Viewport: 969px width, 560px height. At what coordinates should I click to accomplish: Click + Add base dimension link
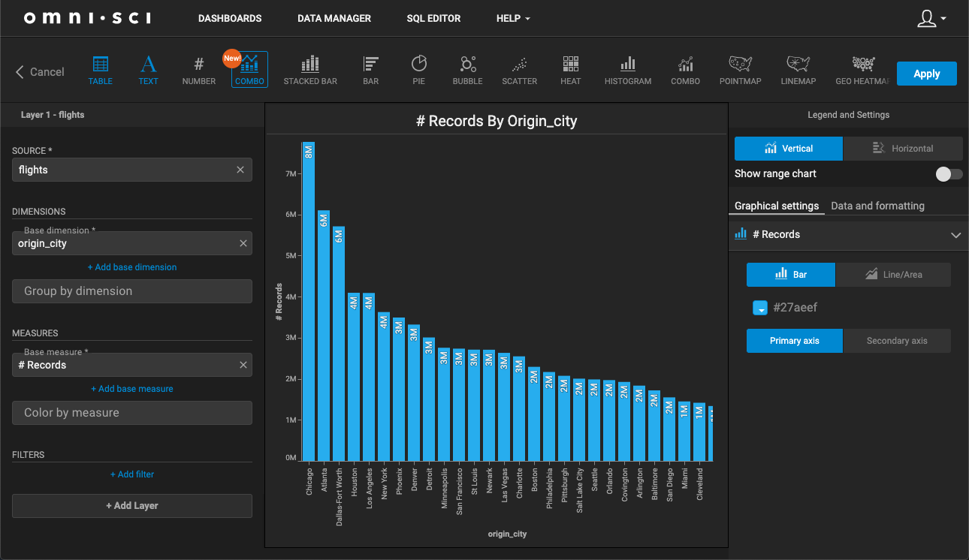pos(132,267)
